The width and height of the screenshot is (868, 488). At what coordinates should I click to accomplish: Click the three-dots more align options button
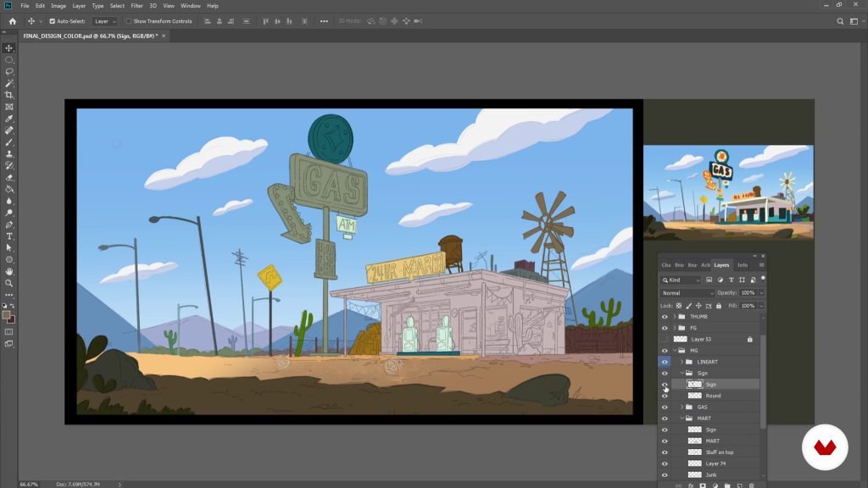click(324, 21)
